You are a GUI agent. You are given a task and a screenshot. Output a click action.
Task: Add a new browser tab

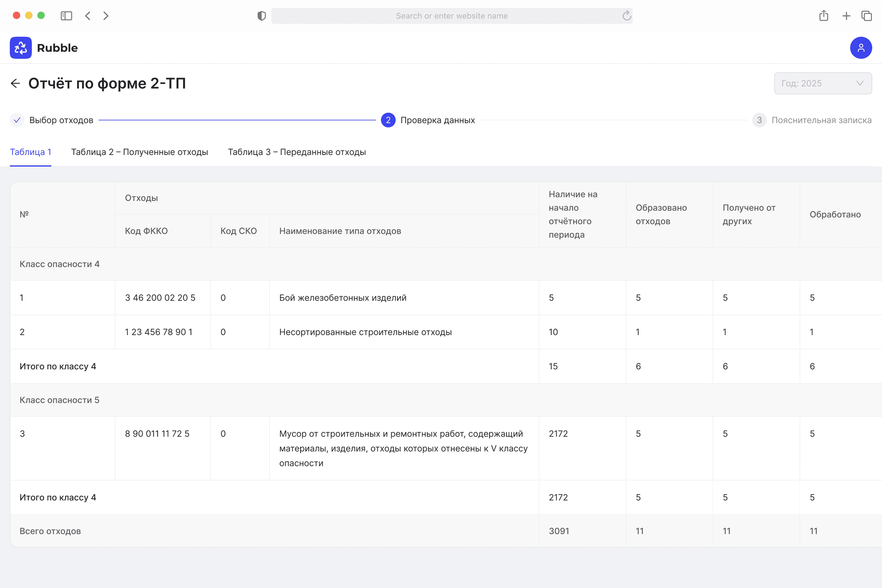point(846,16)
